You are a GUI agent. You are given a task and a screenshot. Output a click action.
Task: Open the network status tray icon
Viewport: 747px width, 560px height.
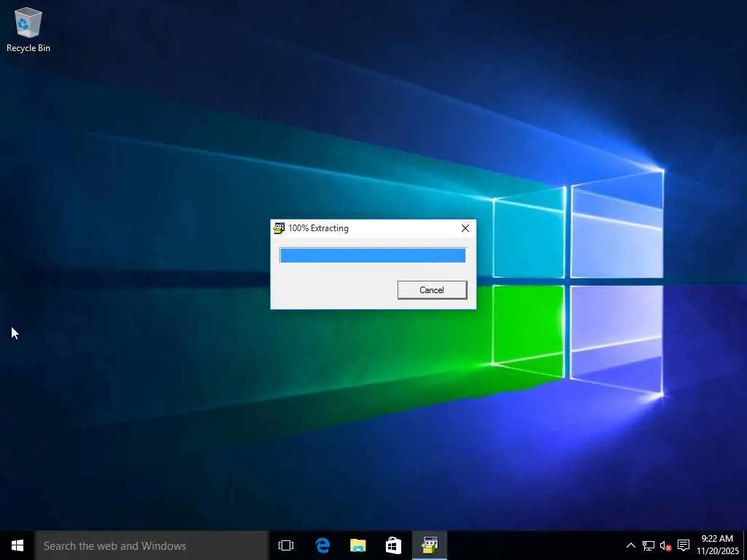(x=649, y=545)
